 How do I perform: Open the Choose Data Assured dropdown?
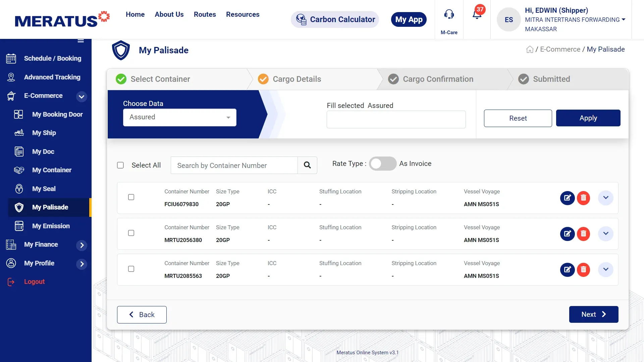[x=179, y=117]
